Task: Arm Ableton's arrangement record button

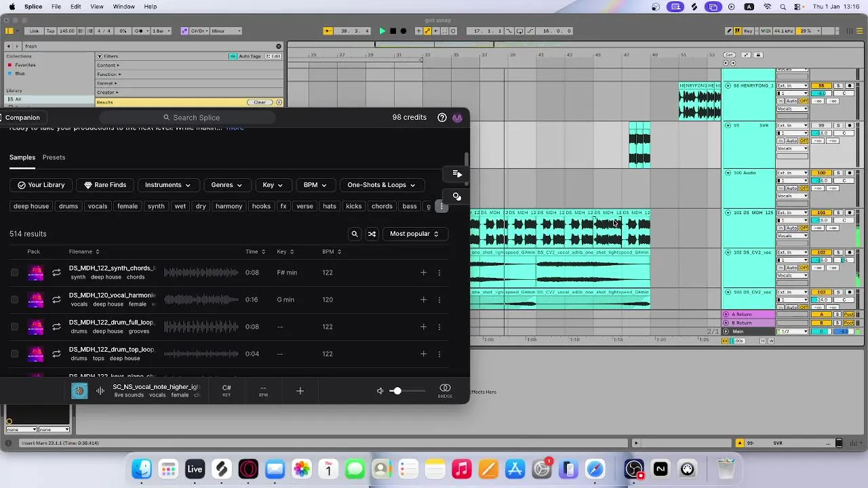Action: (x=403, y=30)
